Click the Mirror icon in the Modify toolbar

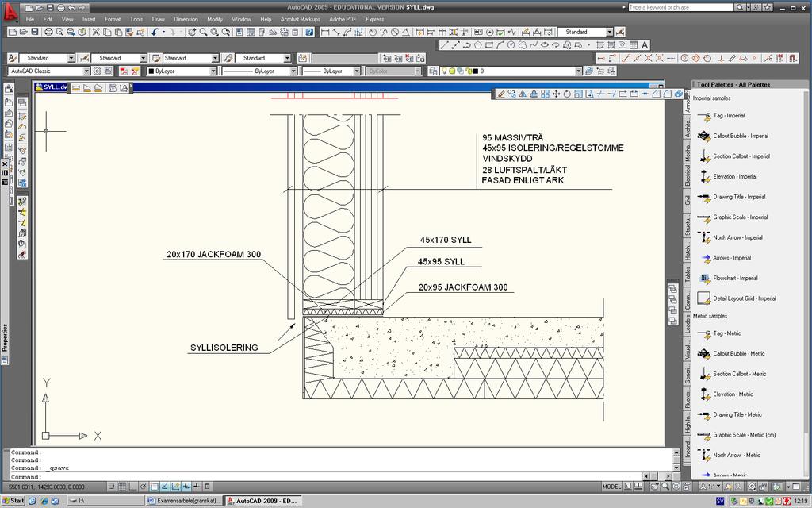coord(523,94)
